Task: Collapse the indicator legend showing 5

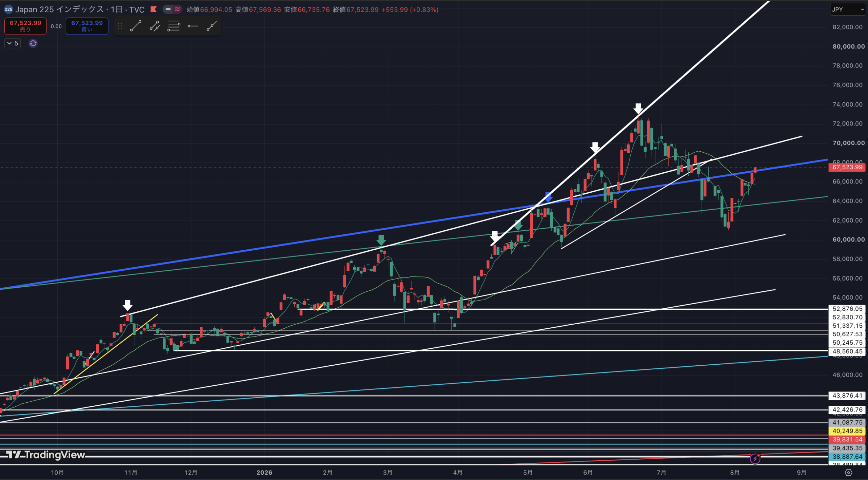Action: point(13,43)
